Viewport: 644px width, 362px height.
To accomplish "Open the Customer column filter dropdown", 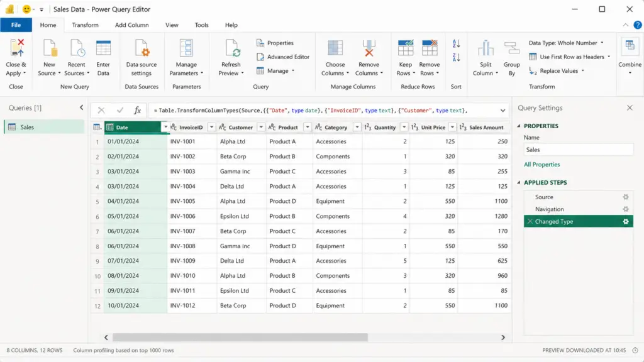I will [261, 127].
